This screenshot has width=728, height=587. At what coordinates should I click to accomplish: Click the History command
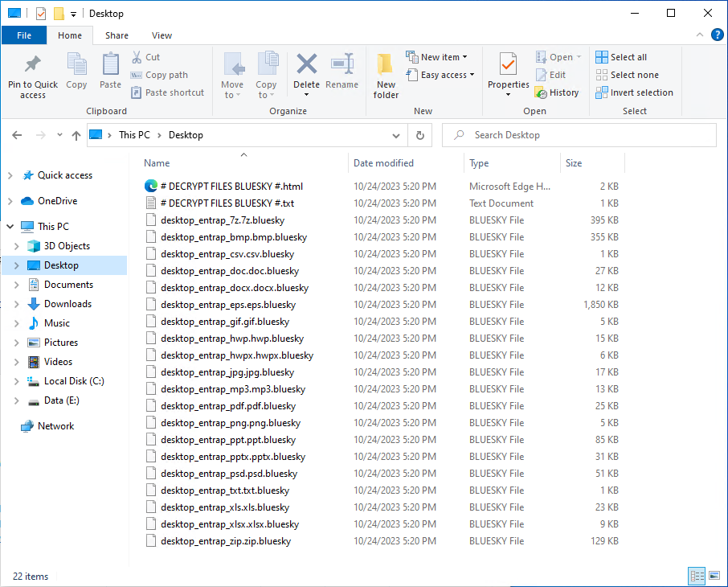[557, 92]
